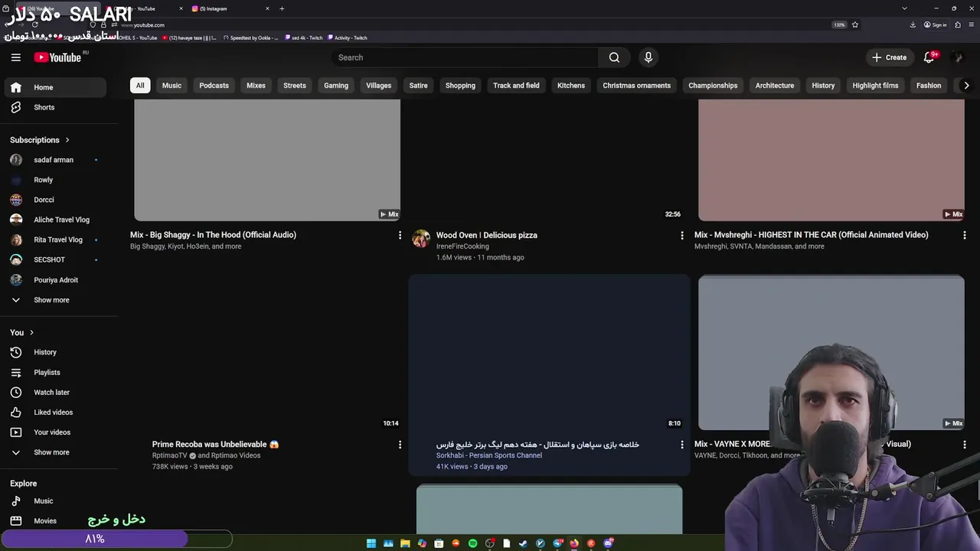Open the hamburger guide menu
The height and width of the screenshot is (551, 980).
pos(15,57)
